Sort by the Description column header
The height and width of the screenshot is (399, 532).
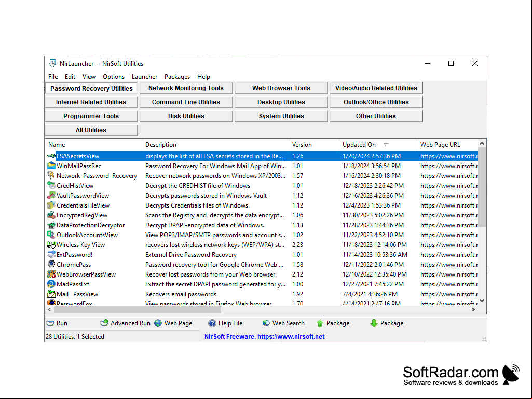215,145
